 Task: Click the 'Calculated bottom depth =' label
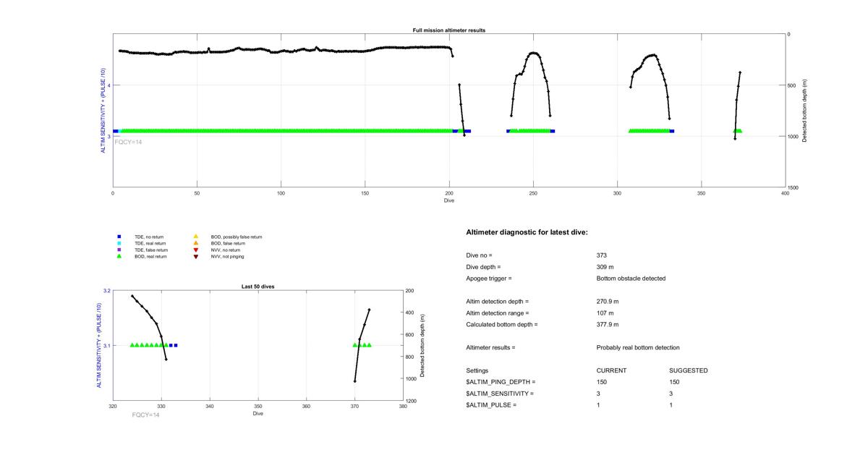[502, 325]
